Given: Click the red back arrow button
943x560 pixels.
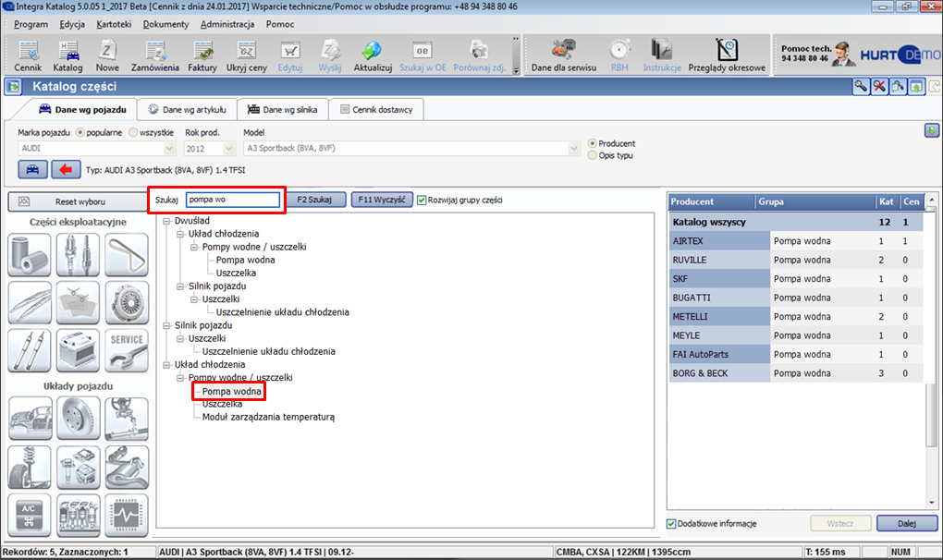Looking at the screenshot, I should [66, 170].
